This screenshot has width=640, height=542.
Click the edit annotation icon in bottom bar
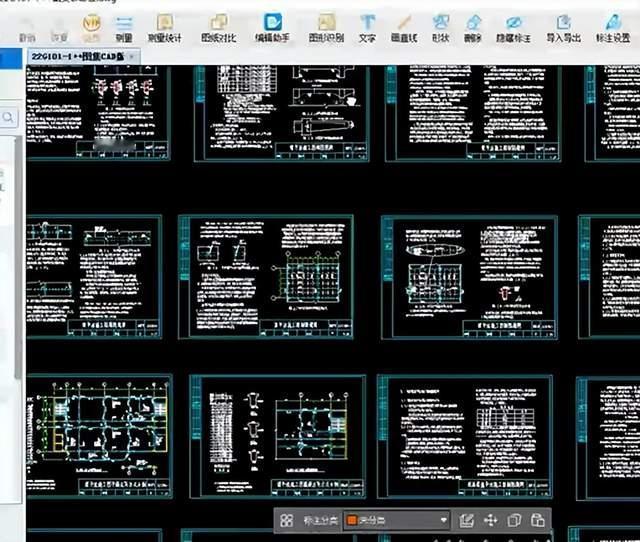pyautogui.click(x=466, y=520)
